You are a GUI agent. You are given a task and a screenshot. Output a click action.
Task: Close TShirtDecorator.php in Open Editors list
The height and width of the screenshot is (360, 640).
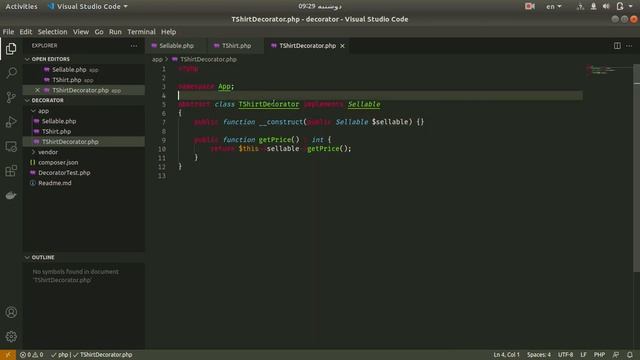click(37, 90)
